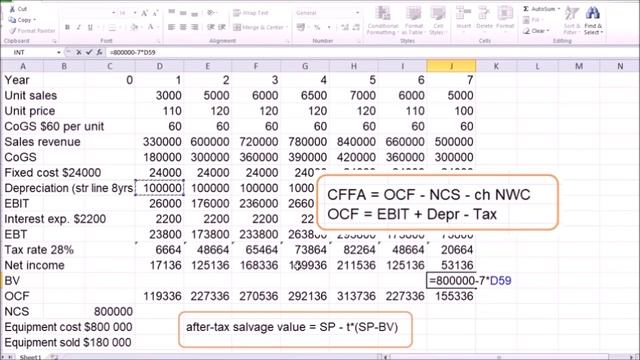Open the font name dropdown arrow
The height and width of the screenshot is (360, 640).
click(x=113, y=13)
